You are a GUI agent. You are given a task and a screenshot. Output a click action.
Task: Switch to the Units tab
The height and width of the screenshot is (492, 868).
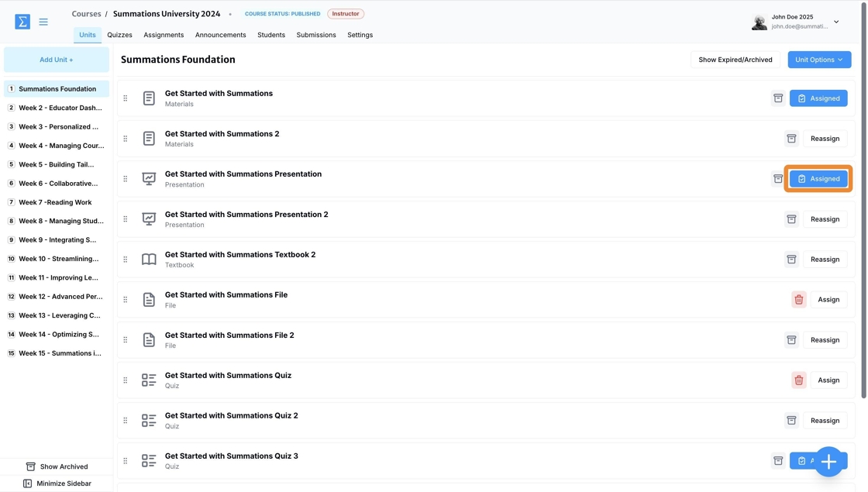point(88,35)
